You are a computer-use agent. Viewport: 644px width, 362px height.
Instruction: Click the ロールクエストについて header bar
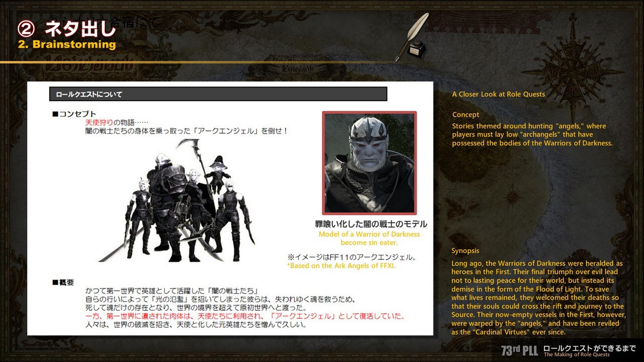point(218,94)
